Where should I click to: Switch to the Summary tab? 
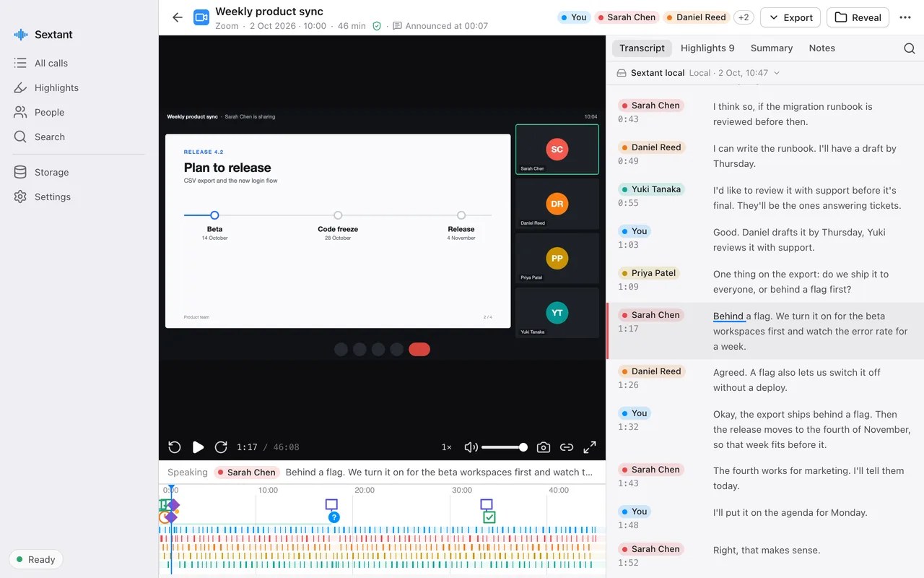click(772, 48)
